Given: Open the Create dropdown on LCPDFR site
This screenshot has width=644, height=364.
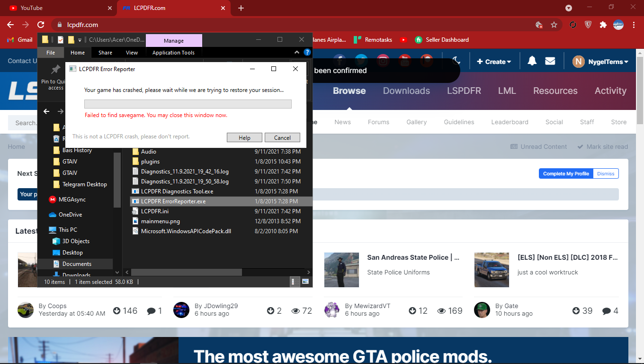Looking at the screenshot, I should [x=494, y=62].
